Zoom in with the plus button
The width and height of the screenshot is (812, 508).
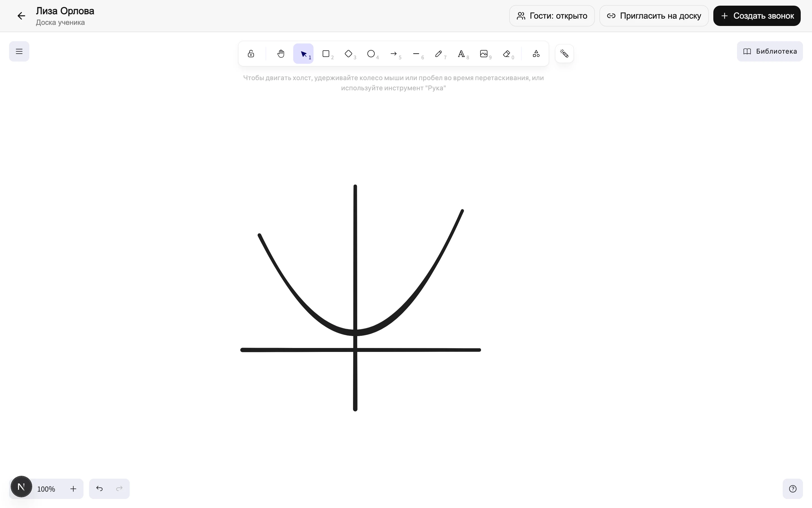[x=73, y=489]
